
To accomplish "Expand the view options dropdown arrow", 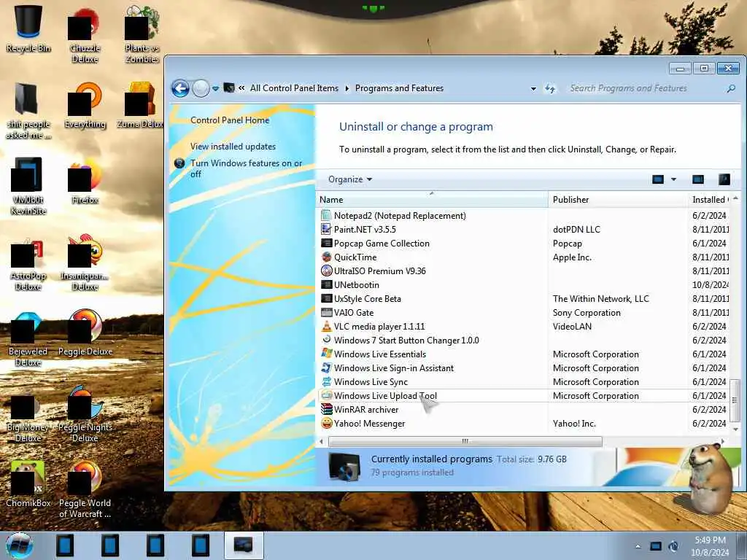I will 673,179.
